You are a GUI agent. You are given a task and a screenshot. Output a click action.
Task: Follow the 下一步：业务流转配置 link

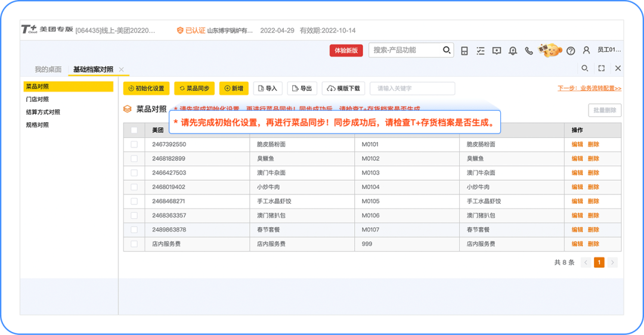click(589, 88)
